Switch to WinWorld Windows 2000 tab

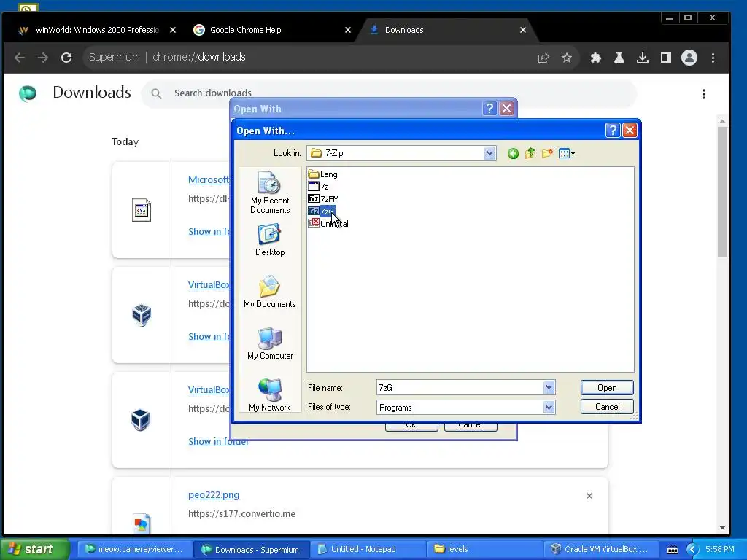click(x=97, y=30)
